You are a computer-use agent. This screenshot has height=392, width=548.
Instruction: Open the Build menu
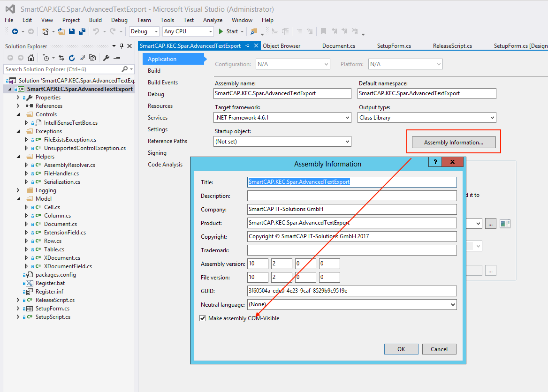[95, 20]
